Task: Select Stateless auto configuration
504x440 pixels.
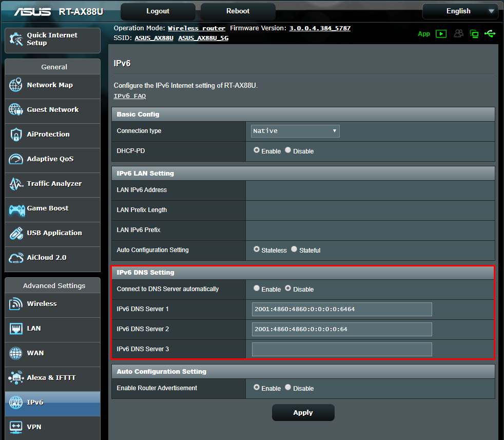Action: [x=257, y=250]
